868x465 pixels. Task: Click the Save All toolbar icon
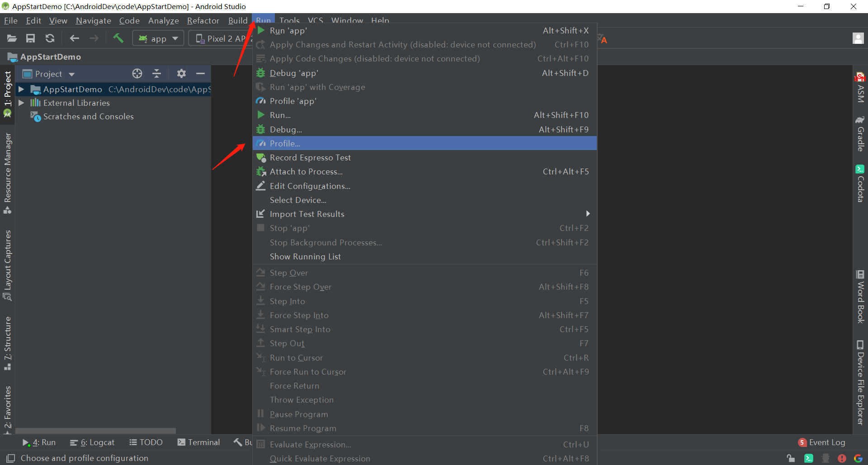30,38
